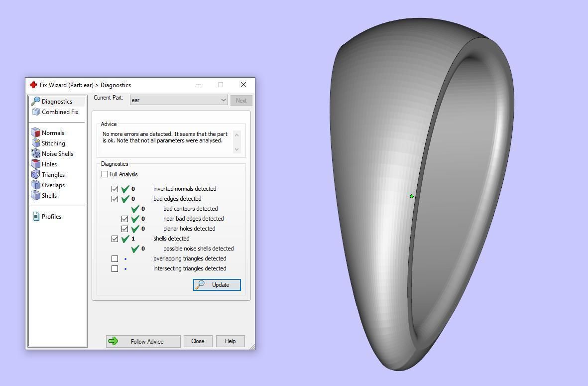
Task: Uncheck inverted normals detected checkbox
Action: pos(115,189)
